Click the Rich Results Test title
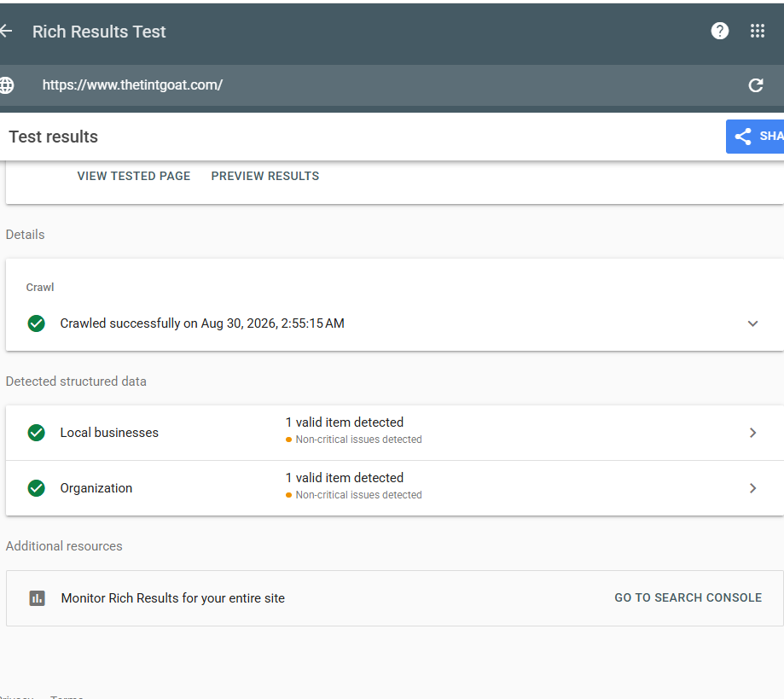This screenshot has width=784, height=699. (x=99, y=32)
